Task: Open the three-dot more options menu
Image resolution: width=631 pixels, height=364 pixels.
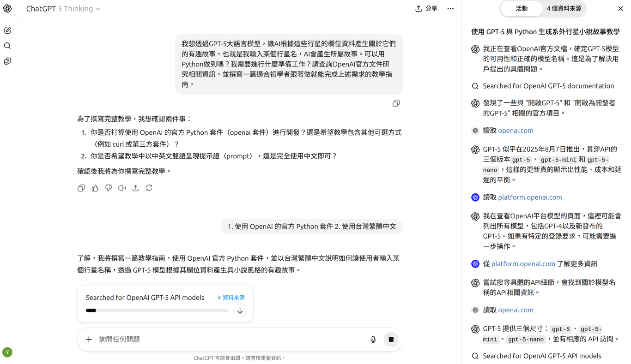Action: coord(450,9)
